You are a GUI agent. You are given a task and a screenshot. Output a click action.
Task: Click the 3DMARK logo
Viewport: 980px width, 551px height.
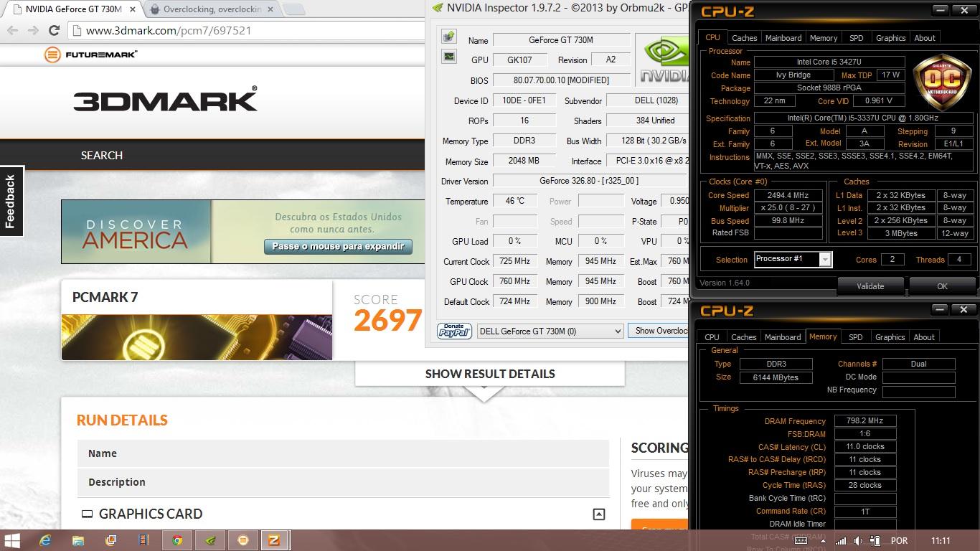coord(165,100)
